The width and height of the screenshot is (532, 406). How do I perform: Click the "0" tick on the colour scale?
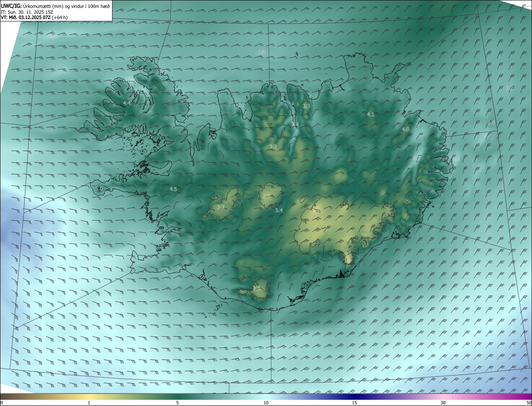tap(1, 403)
